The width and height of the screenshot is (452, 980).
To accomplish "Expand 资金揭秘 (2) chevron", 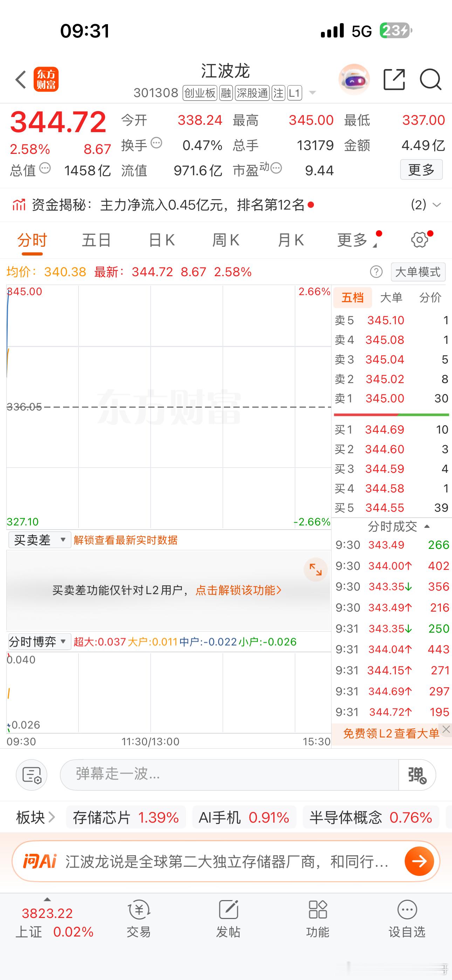I will coord(437,205).
